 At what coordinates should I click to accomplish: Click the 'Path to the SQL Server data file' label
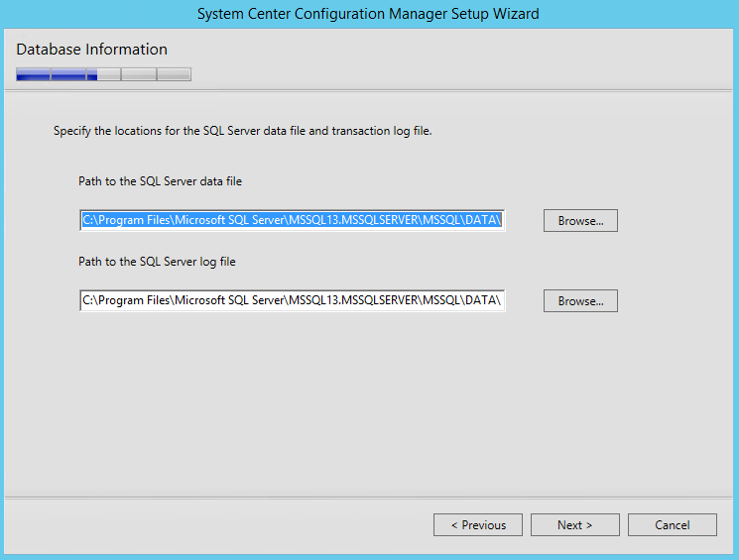pos(161,181)
